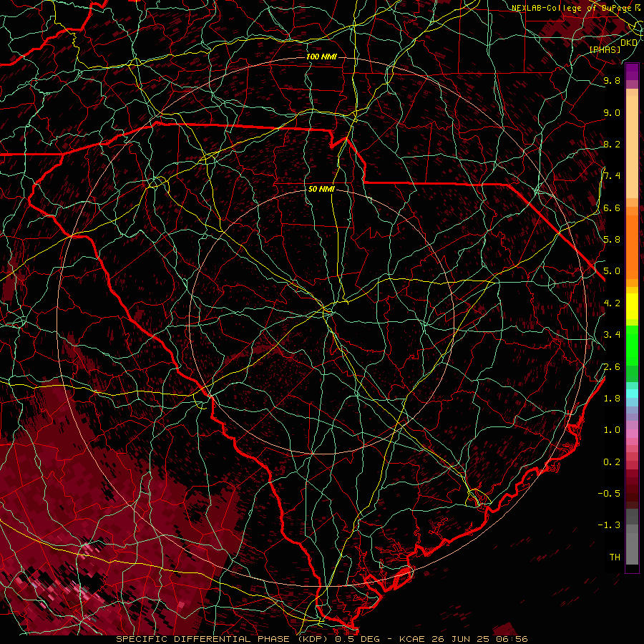Screen dimensions: 644x644
Task: Click the 3.4 value on the legend
Action: pos(612,335)
